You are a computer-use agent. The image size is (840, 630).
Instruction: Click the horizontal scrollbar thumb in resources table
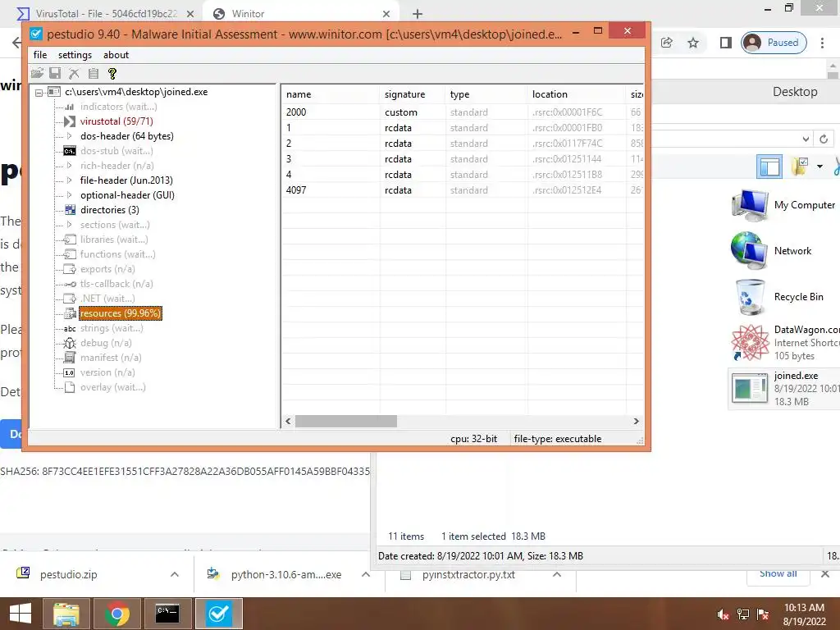pyautogui.click(x=346, y=421)
